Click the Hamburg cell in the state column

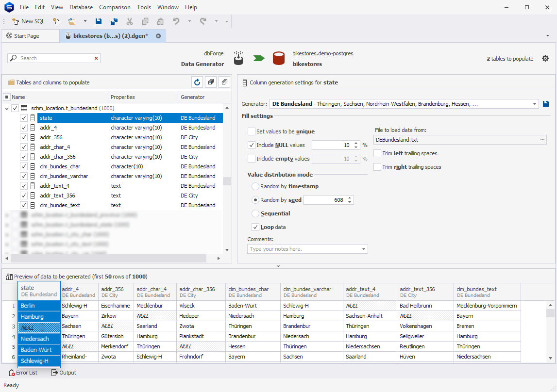[x=39, y=317]
